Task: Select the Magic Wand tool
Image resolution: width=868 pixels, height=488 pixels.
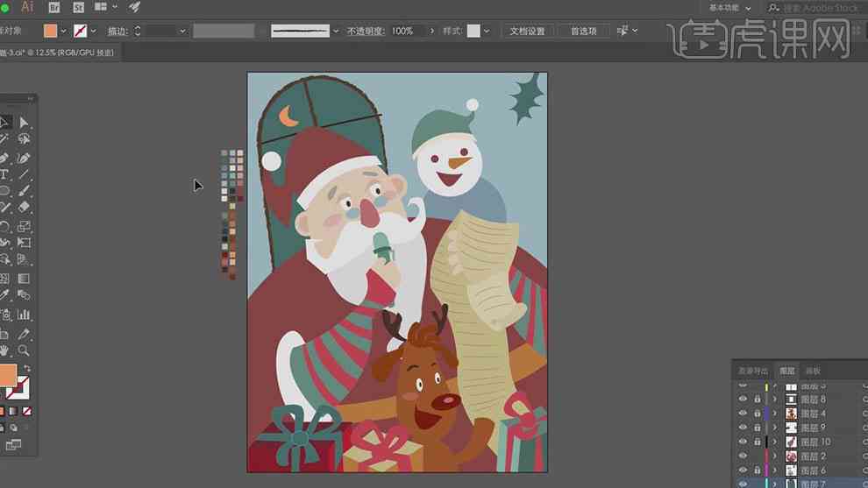Action: click(4, 139)
